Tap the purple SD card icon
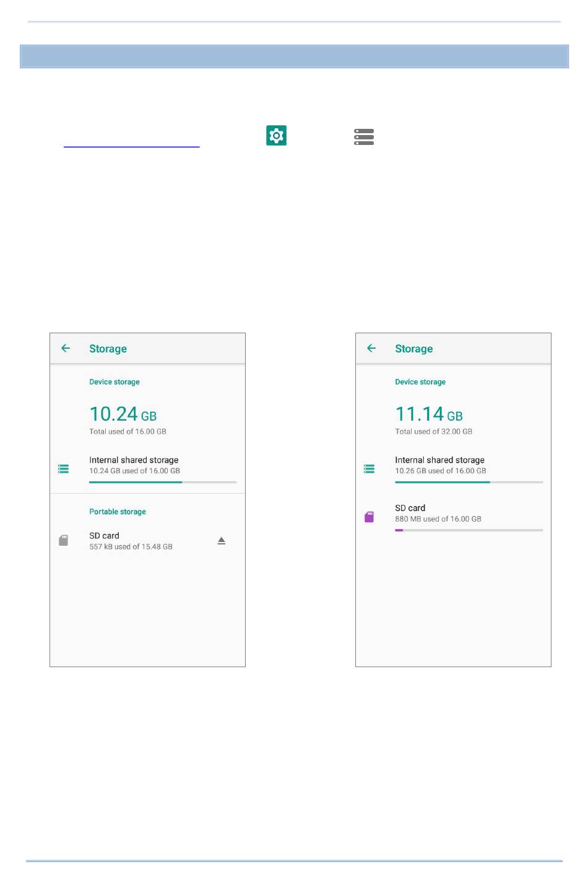 pyautogui.click(x=369, y=517)
